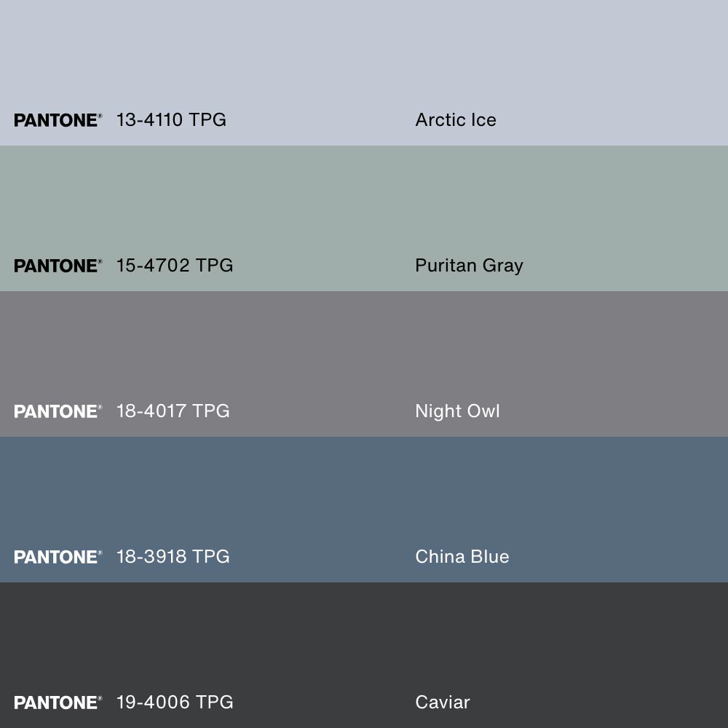
Task: Click the 18-4017 TPG color code
Action: 173,411
